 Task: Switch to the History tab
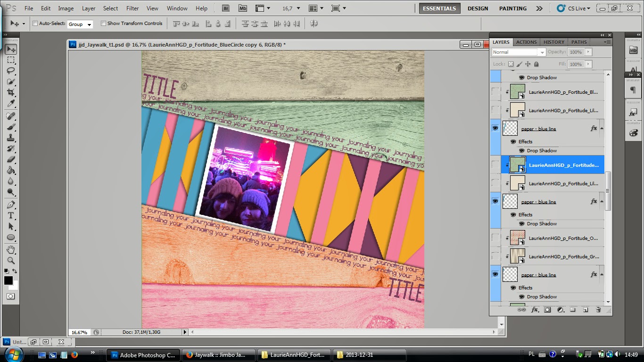[x=553, y=42]
